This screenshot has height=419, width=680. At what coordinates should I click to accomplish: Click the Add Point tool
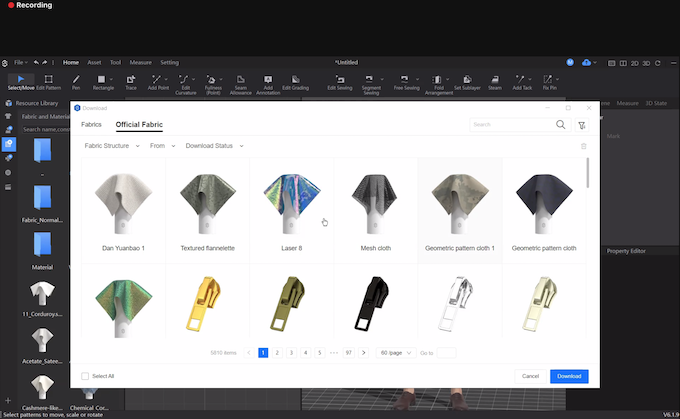coord(158,81)
